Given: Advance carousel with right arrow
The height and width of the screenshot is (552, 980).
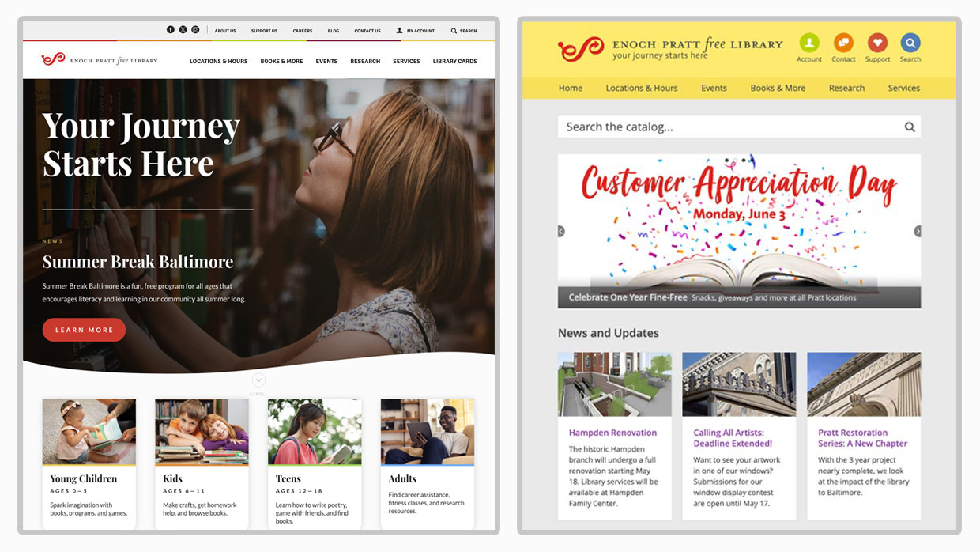Looking at the screenshot, I should 918,231.
